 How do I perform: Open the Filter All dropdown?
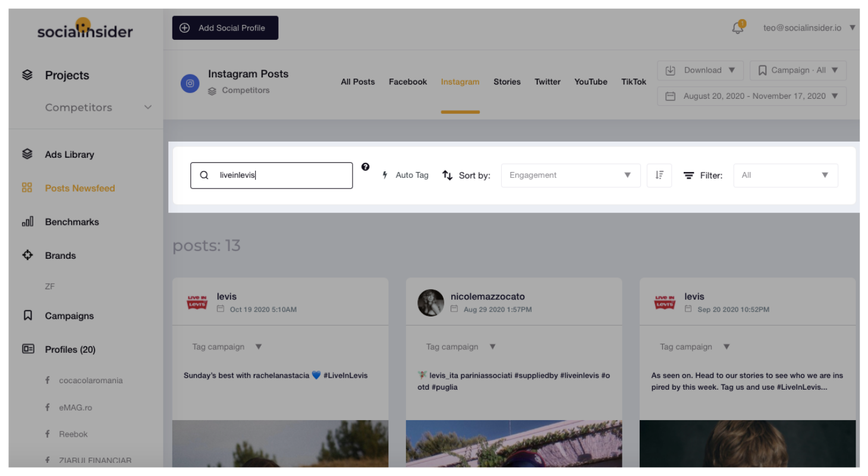click(786, 176)
